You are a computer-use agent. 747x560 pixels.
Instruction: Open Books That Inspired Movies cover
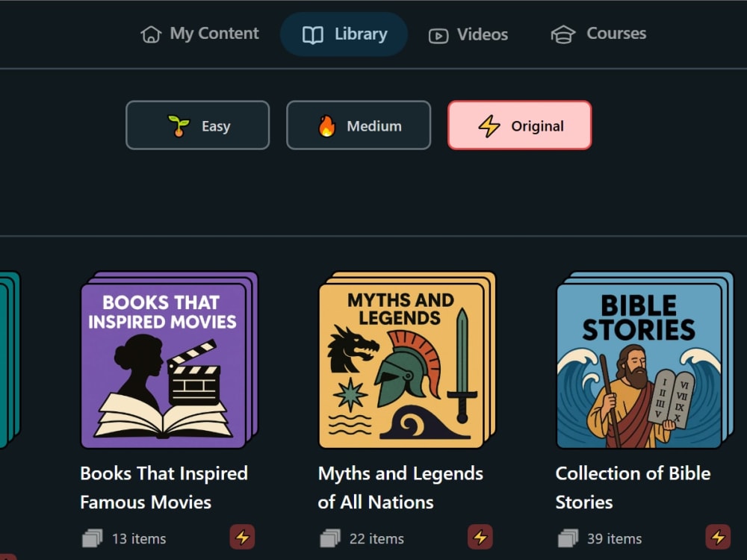pos(169,360)
